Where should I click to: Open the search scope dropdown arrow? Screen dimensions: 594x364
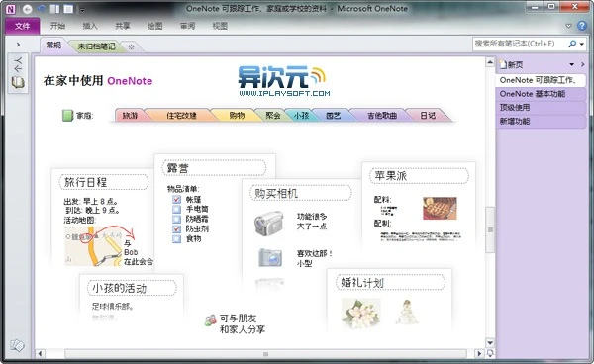[582, 44]
